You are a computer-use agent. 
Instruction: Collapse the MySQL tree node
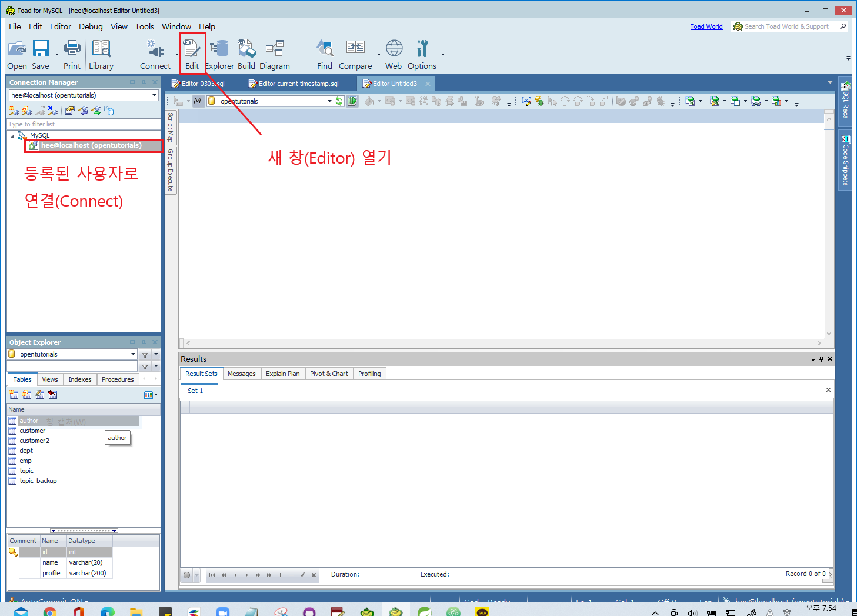coord(13,135)
